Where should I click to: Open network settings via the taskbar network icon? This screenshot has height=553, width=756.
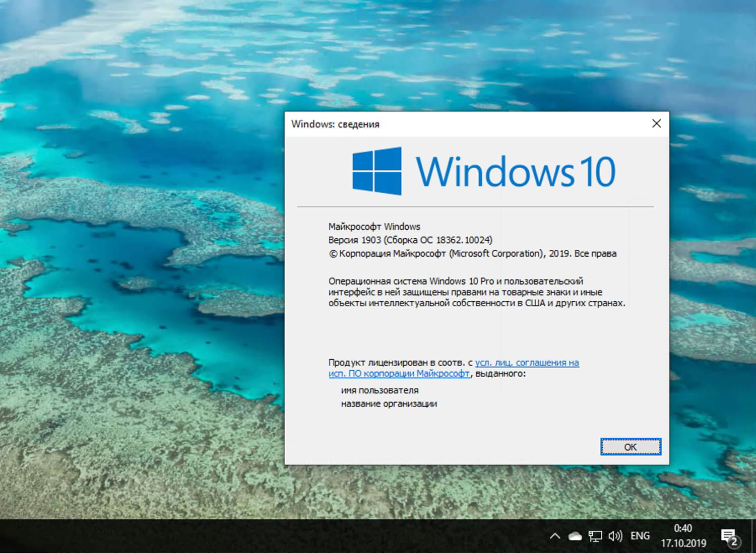596,535
